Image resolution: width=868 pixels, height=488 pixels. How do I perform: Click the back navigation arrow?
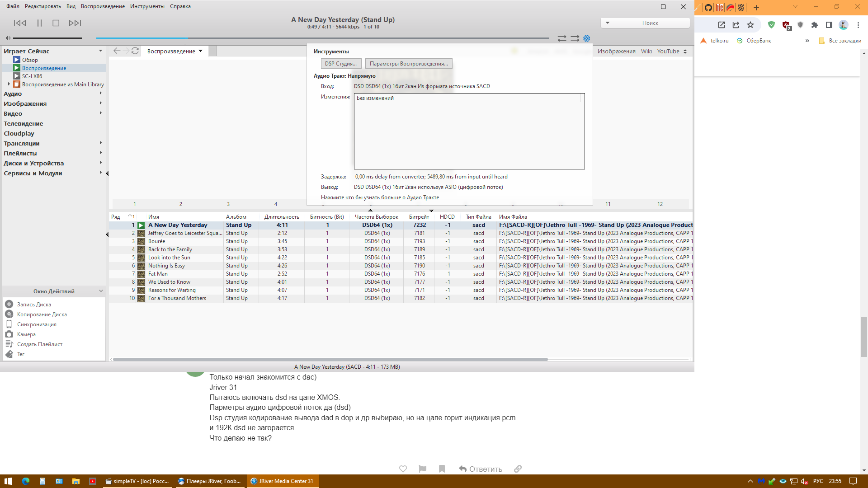pos(117,51)
